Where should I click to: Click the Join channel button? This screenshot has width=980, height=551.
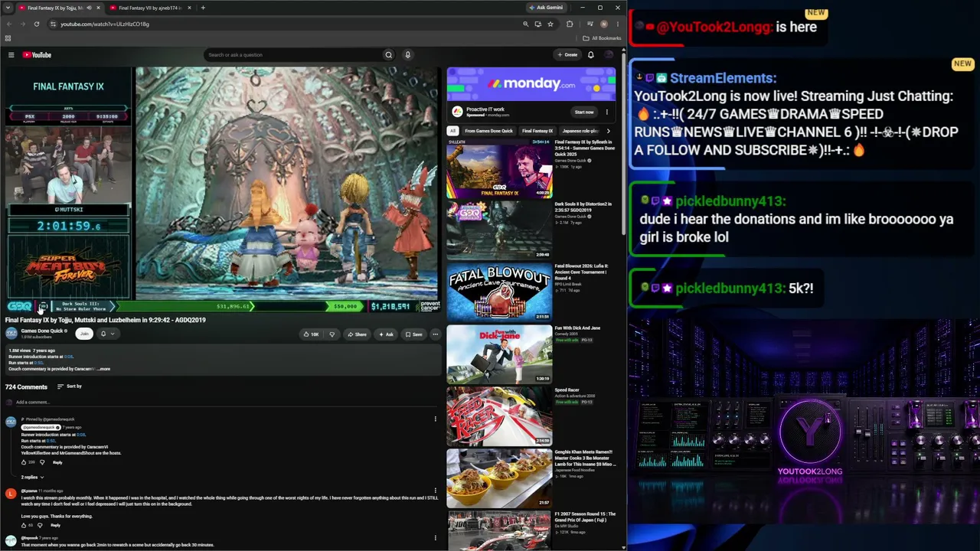tap(84, 334)
